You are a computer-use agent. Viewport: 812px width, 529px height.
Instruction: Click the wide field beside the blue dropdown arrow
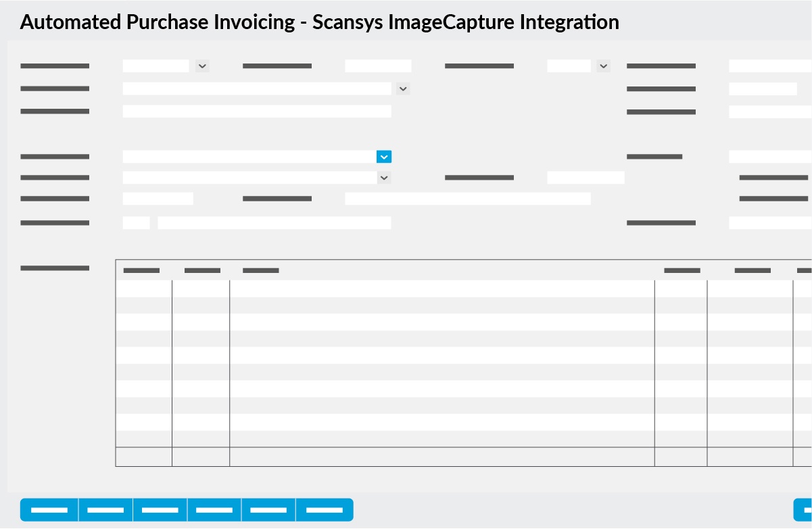click(x=249, y=157)
